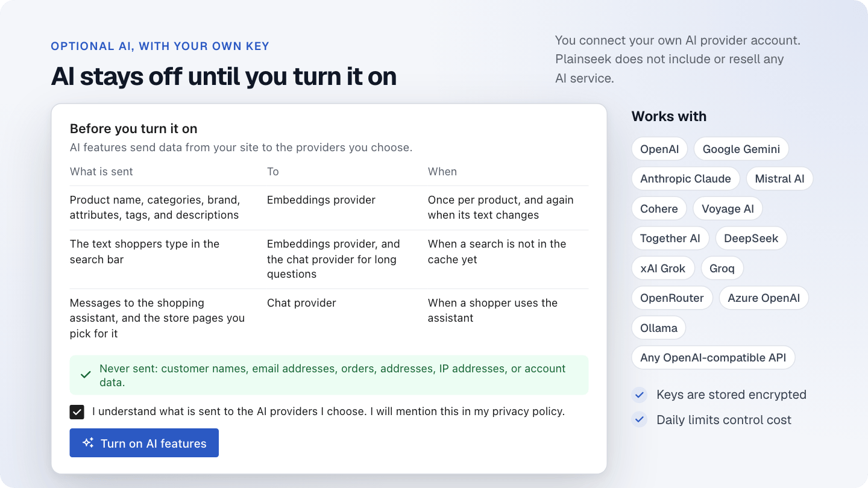Select the Together AI chip
868x488 pixels.
pyautogui.click(x=670, y=239)
